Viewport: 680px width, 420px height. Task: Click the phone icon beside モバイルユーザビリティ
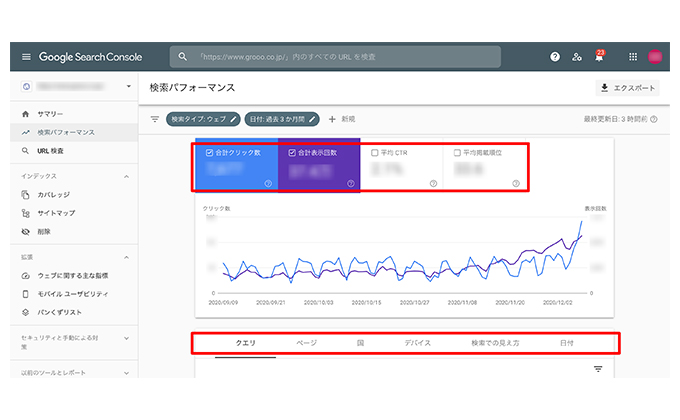tap(26, 294)
